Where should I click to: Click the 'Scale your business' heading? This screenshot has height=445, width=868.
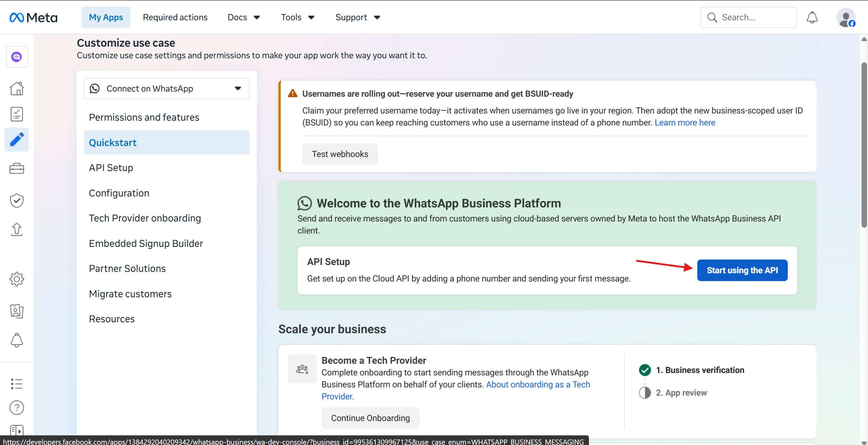click(x=332, y=329)
